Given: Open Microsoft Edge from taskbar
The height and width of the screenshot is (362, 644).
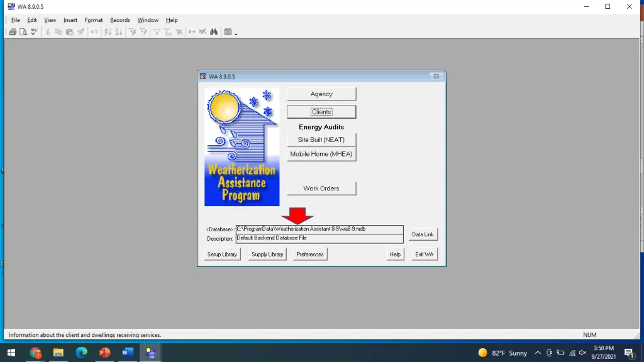Looking at the screenshot, I should pyautogui.click(x=81, y=353).
